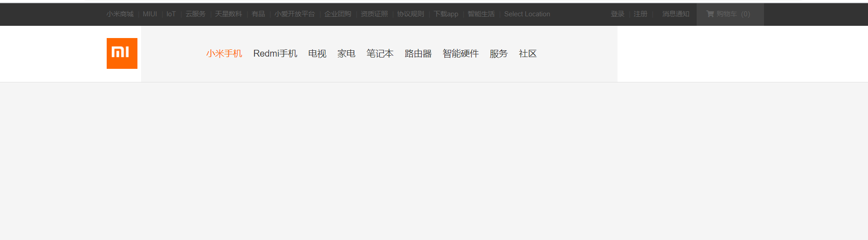This screenshot has width=868, height=240.
Task: Click 登录 to sign in
Action: click(618, 14)
